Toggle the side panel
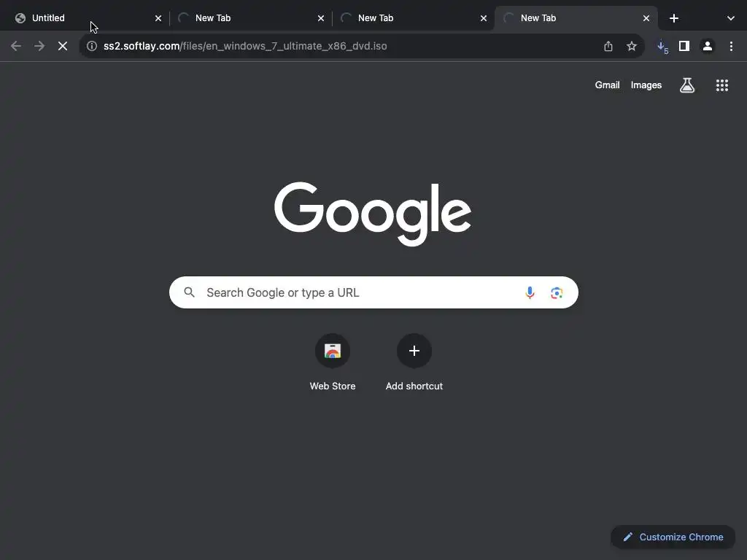Viewport: 747px width, 560px height. (x=684, y=46)
